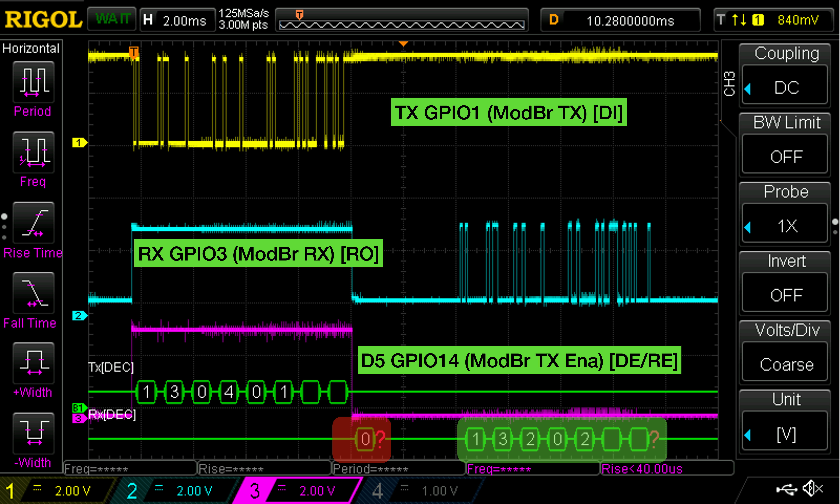This screenshot has height=504, width=840.
Task: Click the RX GPIO3 (ModBr RX) [RO] label
Action: point(259,253)
